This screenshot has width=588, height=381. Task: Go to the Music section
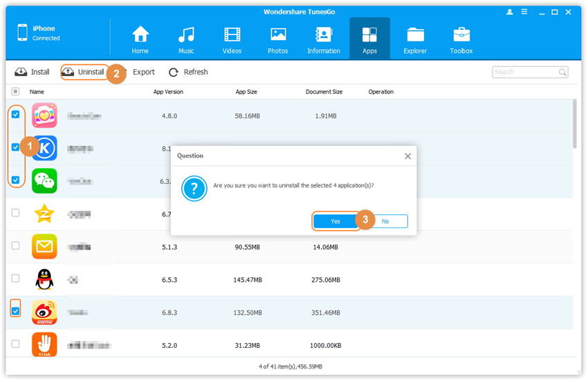186,39
